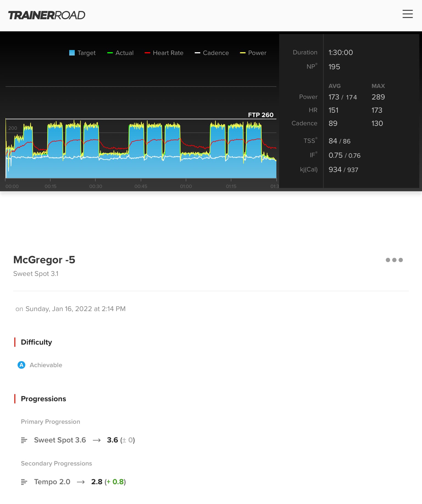The width and height of the screenshot is (422, 504).
Task: Click the Duration row label
Action: tap(305, 52)
